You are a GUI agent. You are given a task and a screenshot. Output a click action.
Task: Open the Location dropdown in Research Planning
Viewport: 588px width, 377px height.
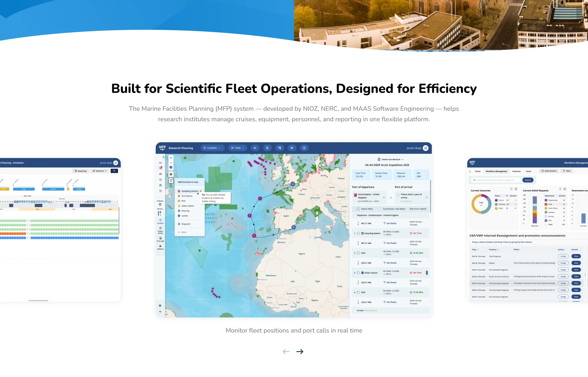coord(212,148)
